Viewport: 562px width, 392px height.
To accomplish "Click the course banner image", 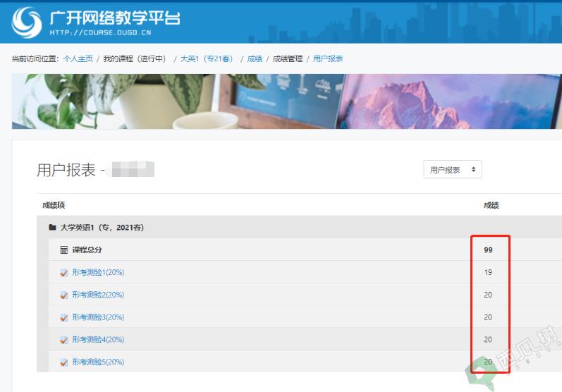I will coord(287,102).
